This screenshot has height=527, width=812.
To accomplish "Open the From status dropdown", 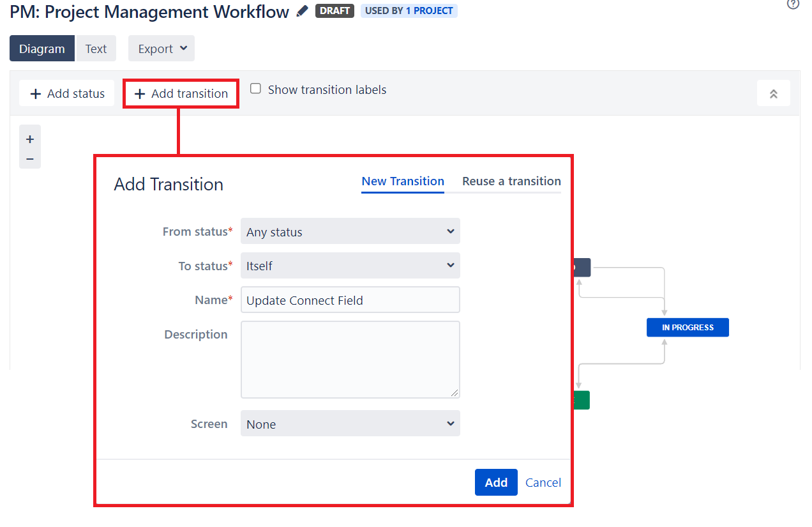I will [x=350, y=231].
